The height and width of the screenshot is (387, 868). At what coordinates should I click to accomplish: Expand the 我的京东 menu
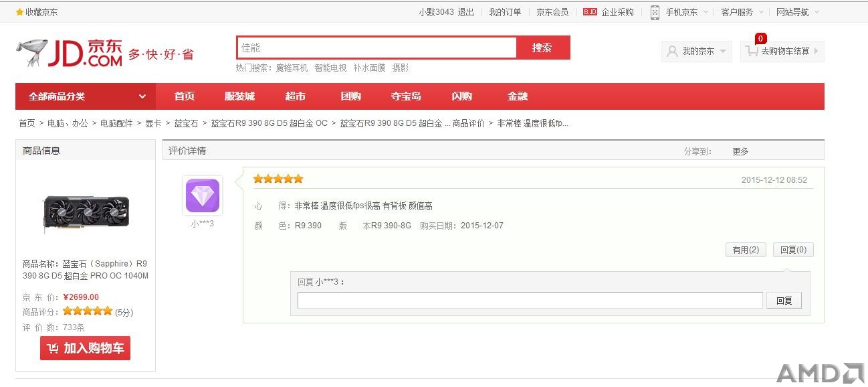pos(697,52)
